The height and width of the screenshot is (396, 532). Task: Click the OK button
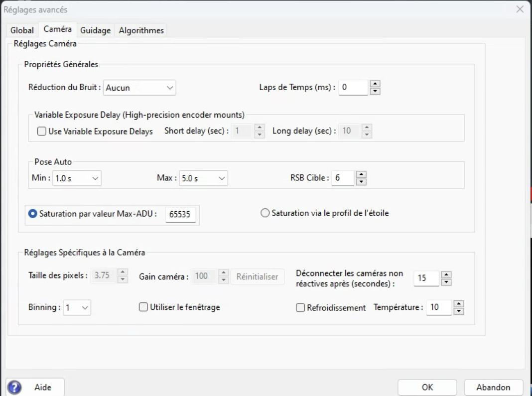tap(427, 387)
